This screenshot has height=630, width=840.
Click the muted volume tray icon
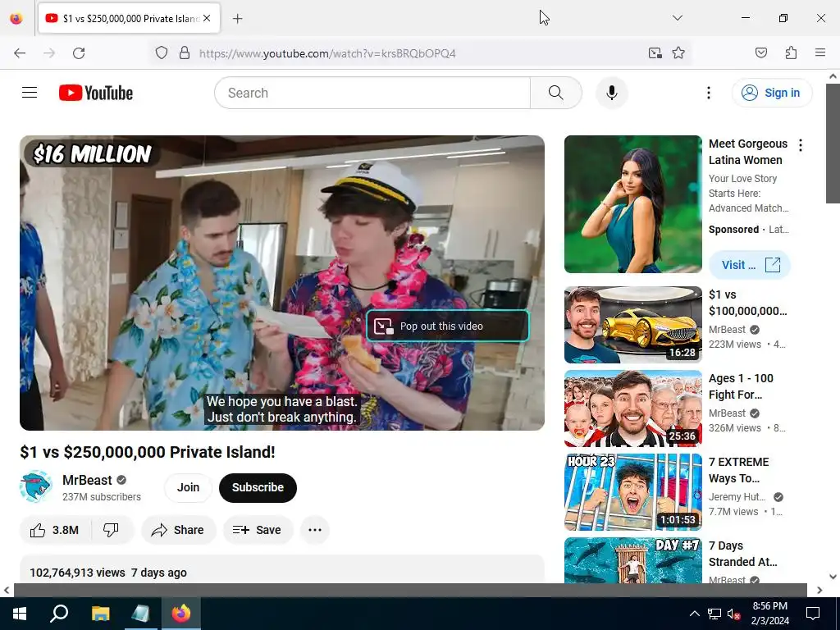pyautogui.click(x=734, y=614)
